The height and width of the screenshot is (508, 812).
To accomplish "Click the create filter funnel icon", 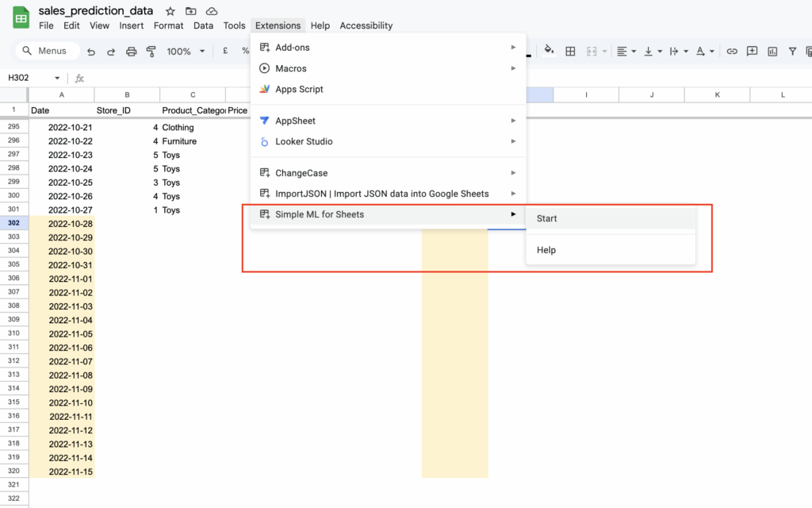I will [x=791, y=51].
